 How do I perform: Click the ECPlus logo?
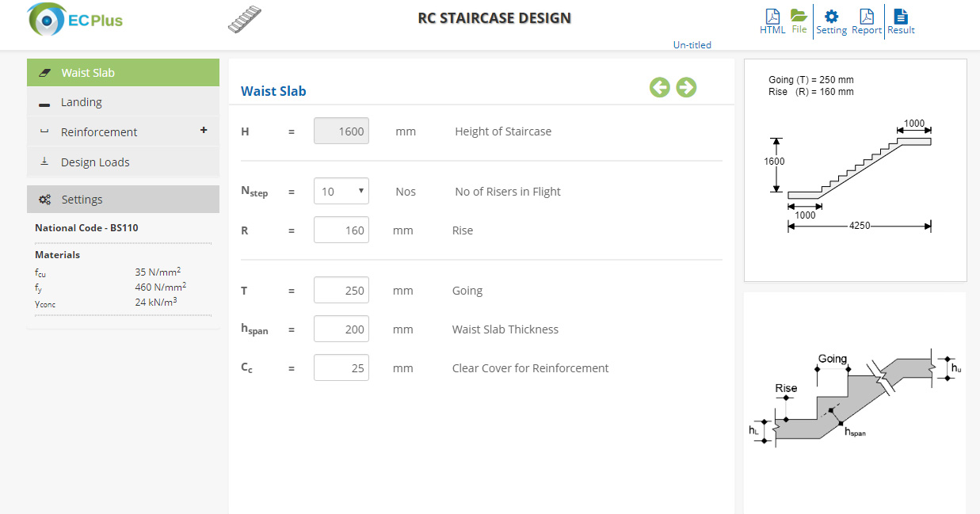coord(75,19)
